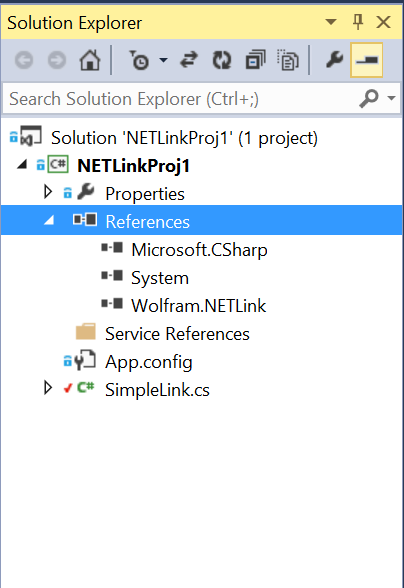Open search options dropdown arrow

[391, 98]
